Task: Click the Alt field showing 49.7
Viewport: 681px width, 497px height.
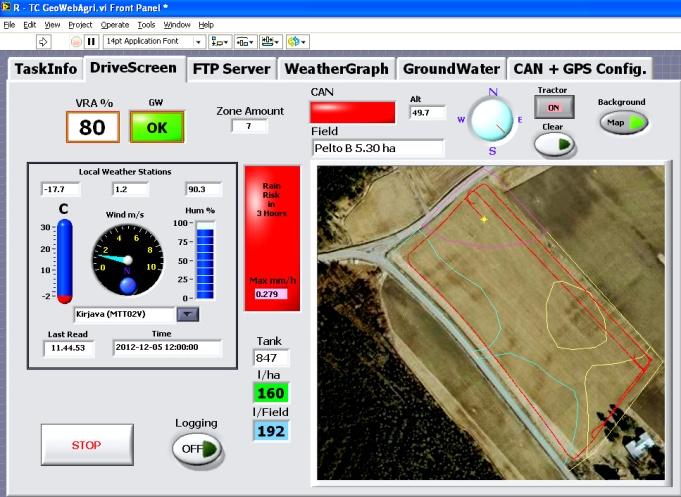Action: 427,113
